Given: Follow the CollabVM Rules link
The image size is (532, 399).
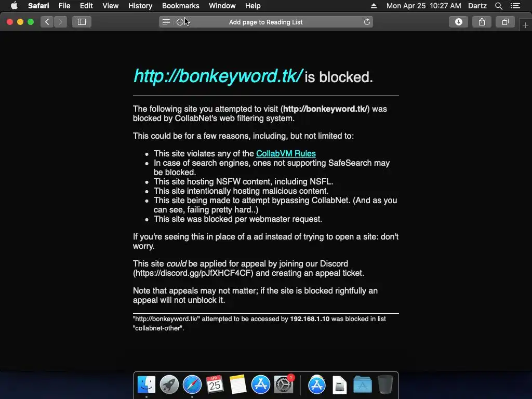Looking at the screenshot, I should (x=286, y=153).
